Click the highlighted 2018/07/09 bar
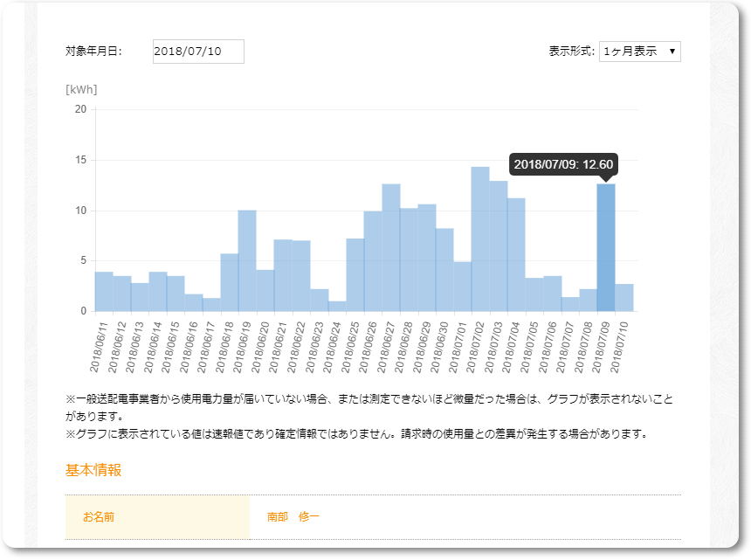 (x=606, y=247)
